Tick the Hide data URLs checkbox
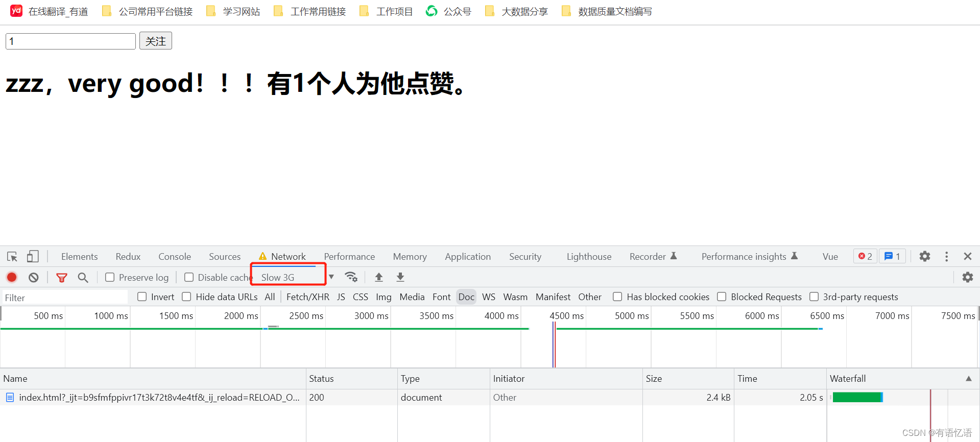Image resolution: width=980 pixels, height=442 pixels. 186,297
